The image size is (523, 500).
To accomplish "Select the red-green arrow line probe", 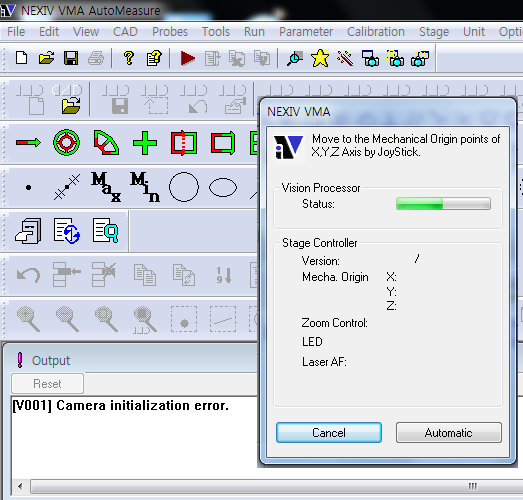I will (x=28, y=143).
